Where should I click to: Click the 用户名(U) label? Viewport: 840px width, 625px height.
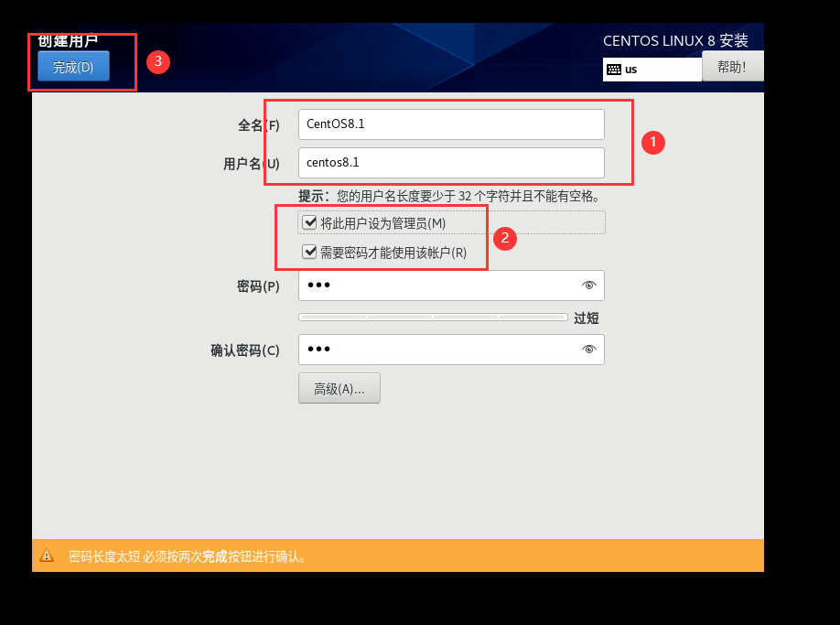(252, 164)
